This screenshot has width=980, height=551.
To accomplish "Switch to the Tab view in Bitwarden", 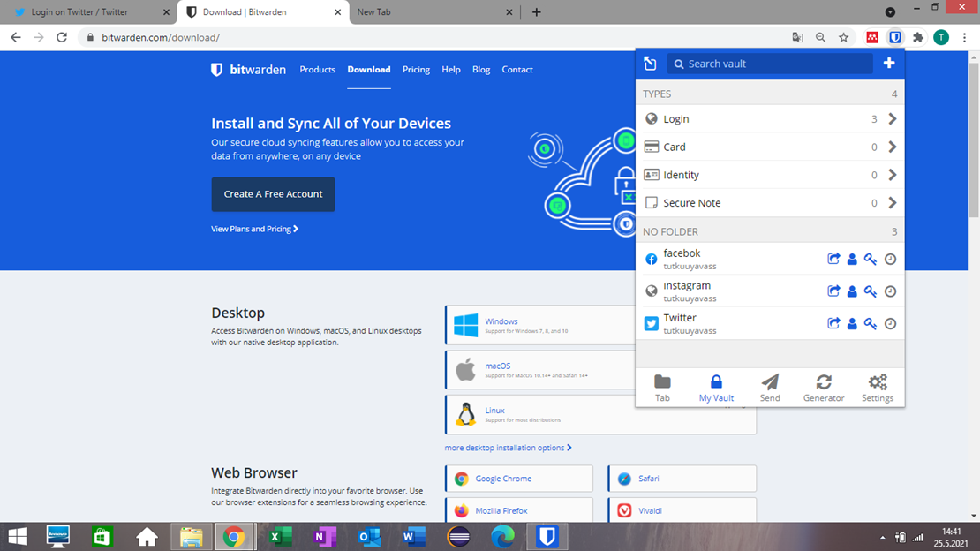I will (x=662, y=388).
